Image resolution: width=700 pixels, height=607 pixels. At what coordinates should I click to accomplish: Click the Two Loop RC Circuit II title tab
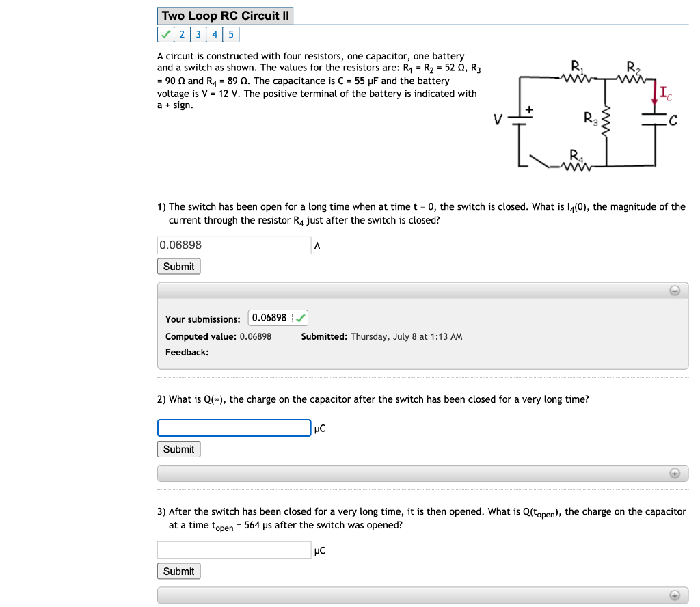(x=224, y=15)
